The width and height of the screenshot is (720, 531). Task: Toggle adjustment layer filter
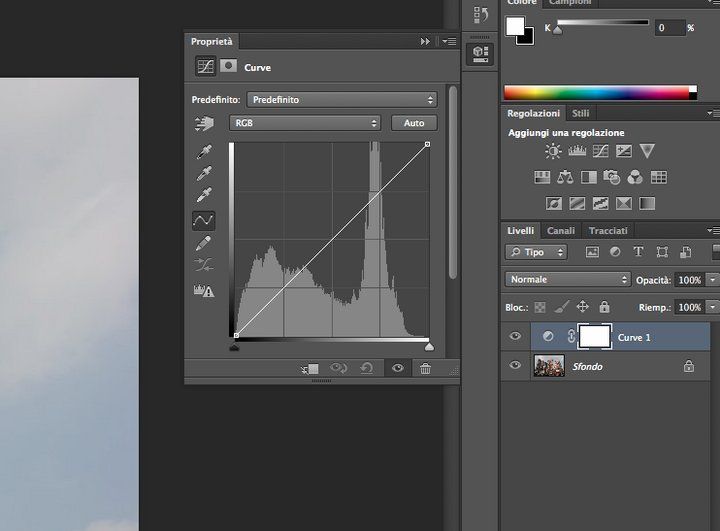tap(615, 252)
